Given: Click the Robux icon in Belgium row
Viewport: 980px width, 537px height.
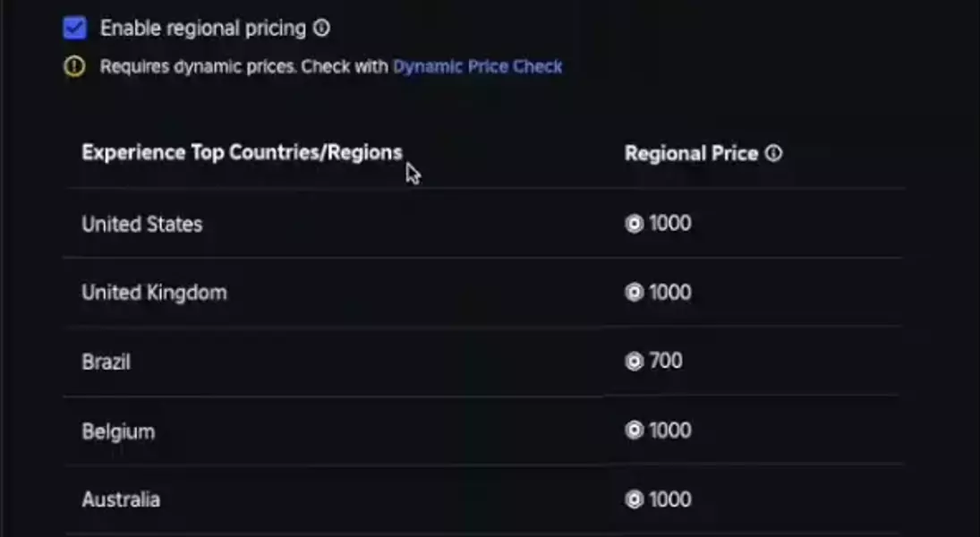Looking at the screenshot, I should tap(635, 430).
